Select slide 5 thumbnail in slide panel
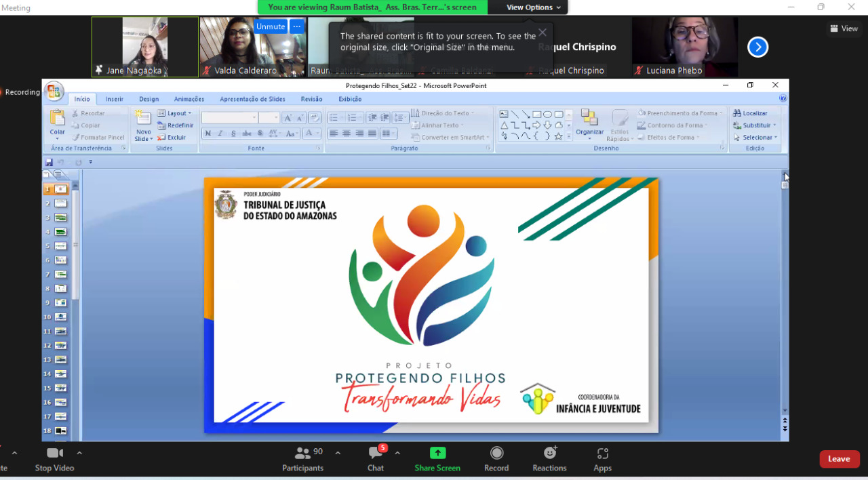868x480 pixels. [61, 246]
